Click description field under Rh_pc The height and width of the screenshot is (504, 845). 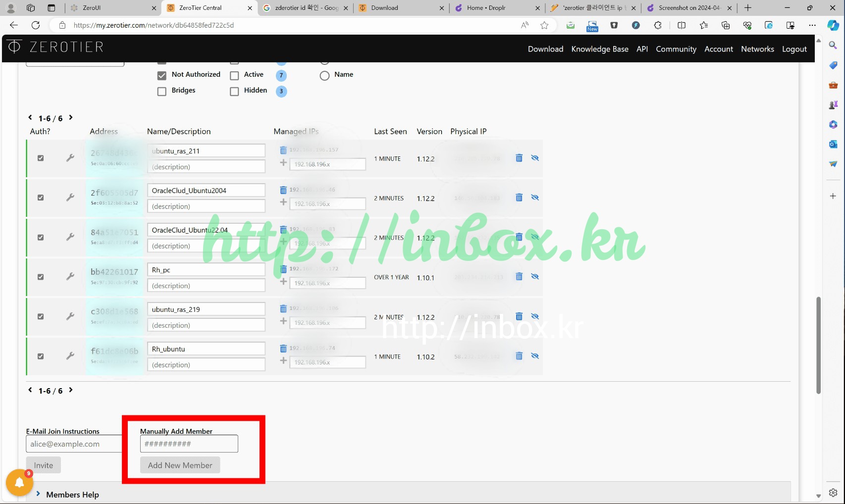tap(206, 286)
